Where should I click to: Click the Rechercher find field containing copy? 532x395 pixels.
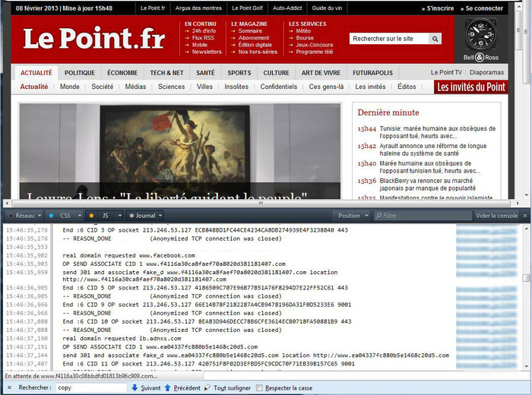[91, 387]
